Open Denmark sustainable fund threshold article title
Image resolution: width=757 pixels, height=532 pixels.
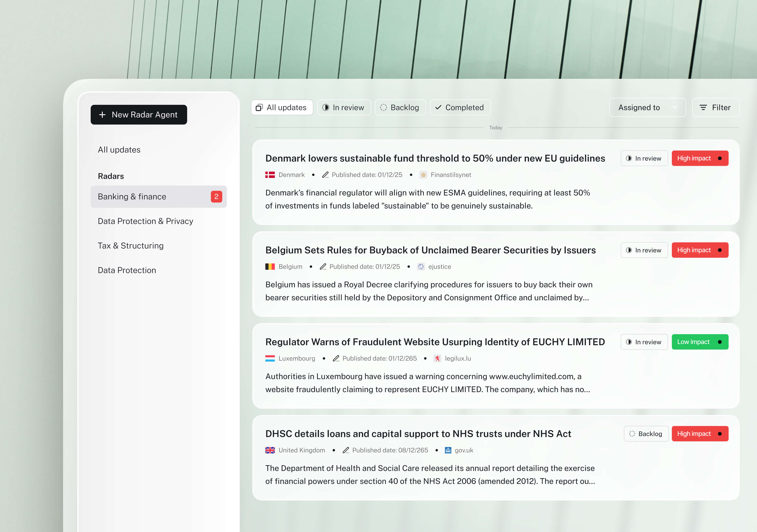(435, 159)
